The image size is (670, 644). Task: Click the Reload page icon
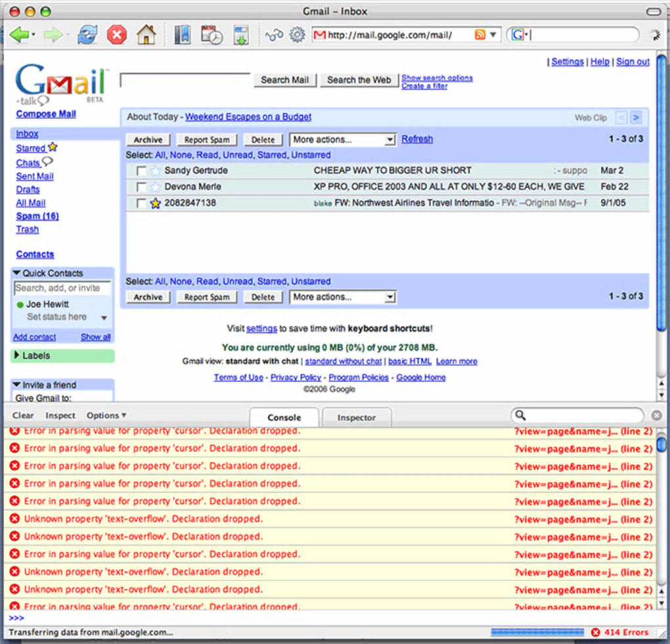pyautogui.click(x=87, y=35)
